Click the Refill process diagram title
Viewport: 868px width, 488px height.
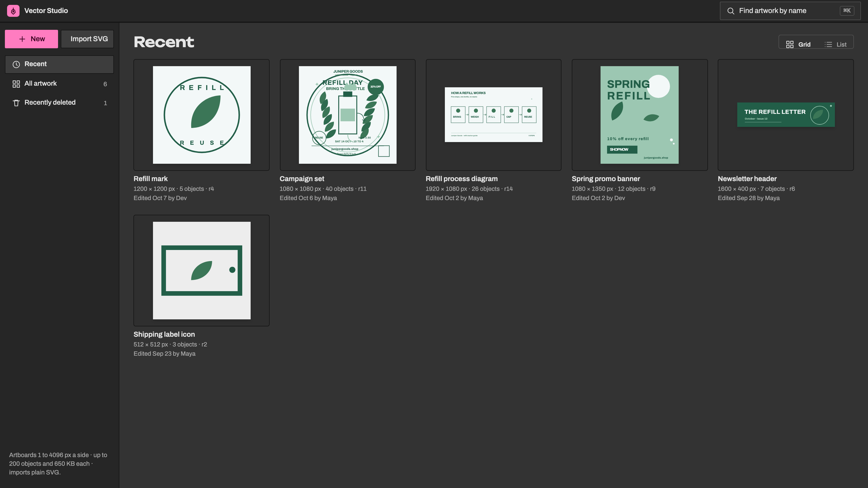(x=462, y=179)
